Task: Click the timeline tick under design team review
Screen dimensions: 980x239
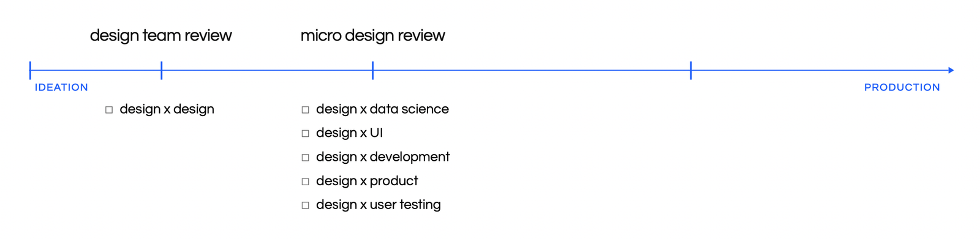Action: click(161, 70)
